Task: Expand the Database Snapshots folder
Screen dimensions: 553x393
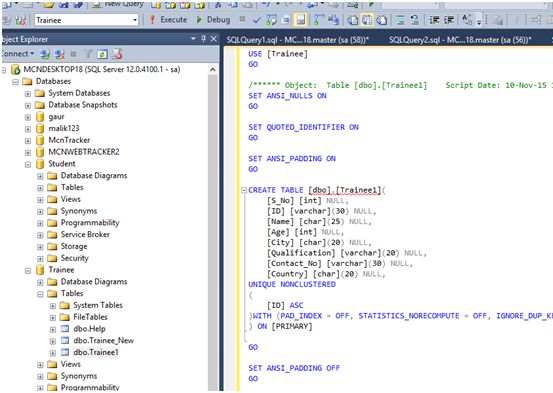Action: [28, 105]
